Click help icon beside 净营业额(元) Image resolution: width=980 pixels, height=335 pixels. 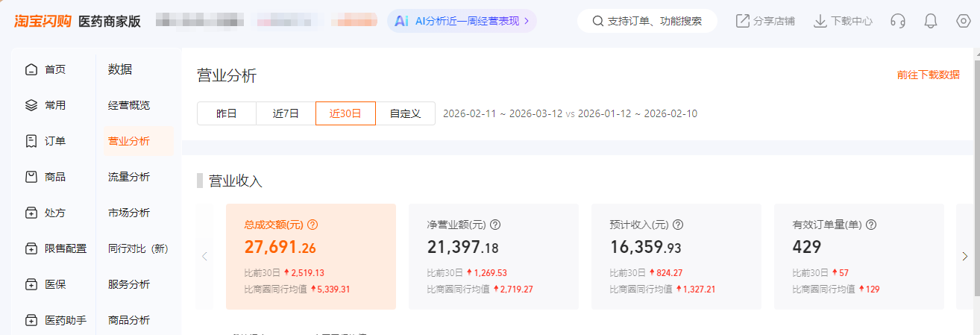pyautogui.click(x=495, y=225)
